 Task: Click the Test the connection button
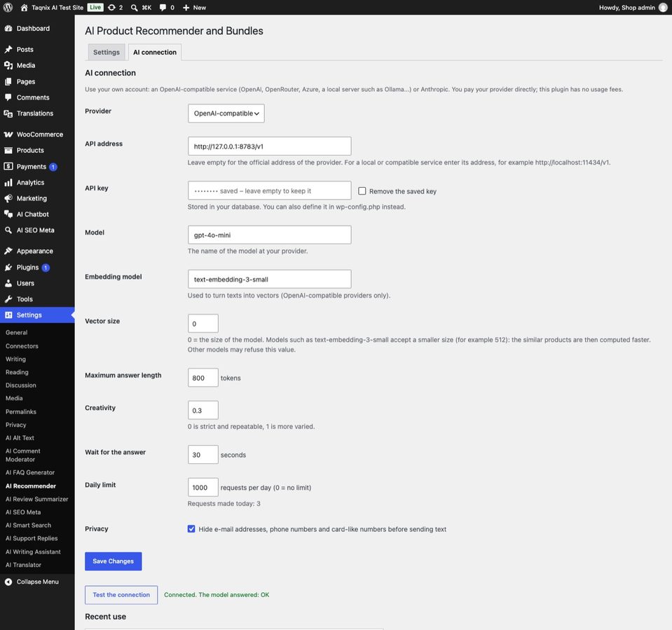121,595
